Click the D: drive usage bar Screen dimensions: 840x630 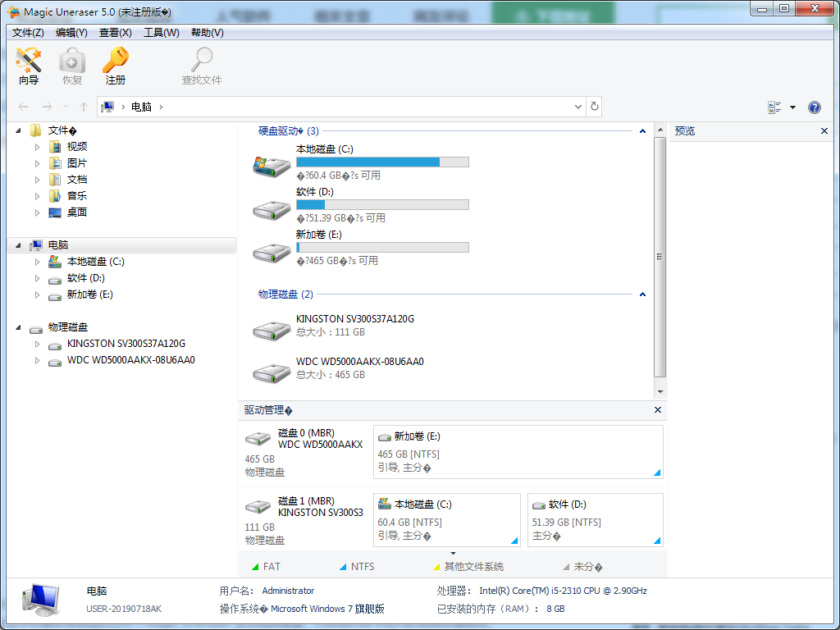(382, 204)
